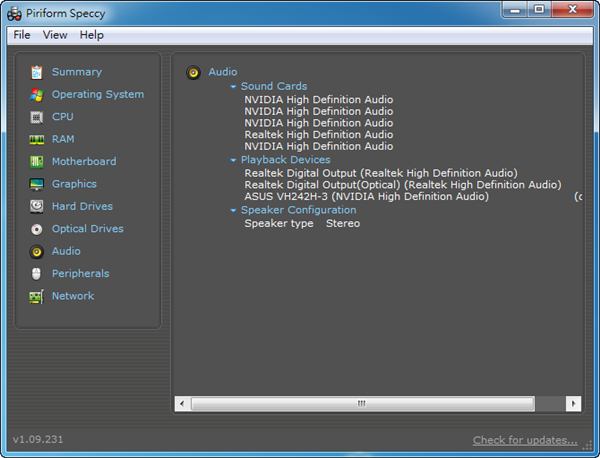Select the Network icon in sidebar
Viewport: 600px width, 458px height.
point(37,296)
